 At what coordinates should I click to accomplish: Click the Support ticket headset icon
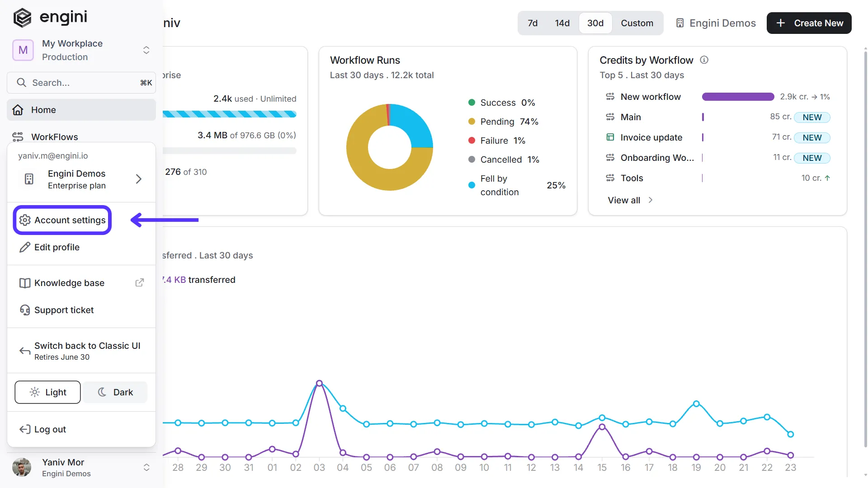pos(25,310)
